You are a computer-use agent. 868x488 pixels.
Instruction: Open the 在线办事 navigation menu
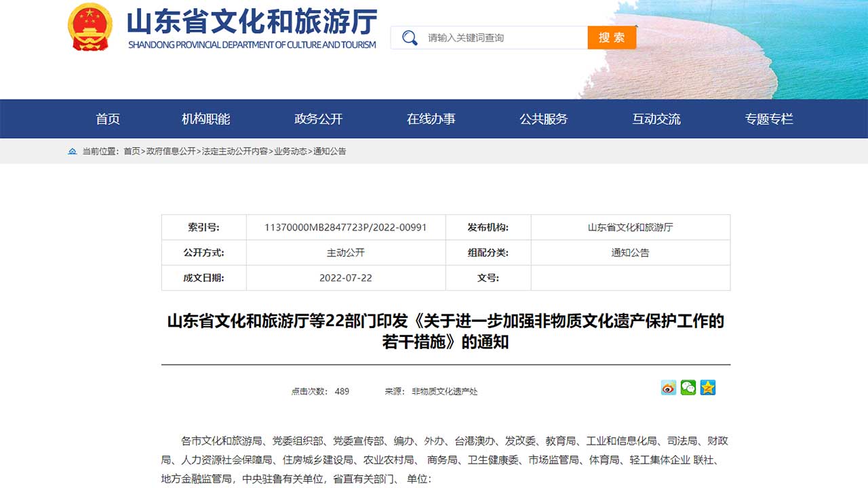pyautogui.click(x=432, y=119)
